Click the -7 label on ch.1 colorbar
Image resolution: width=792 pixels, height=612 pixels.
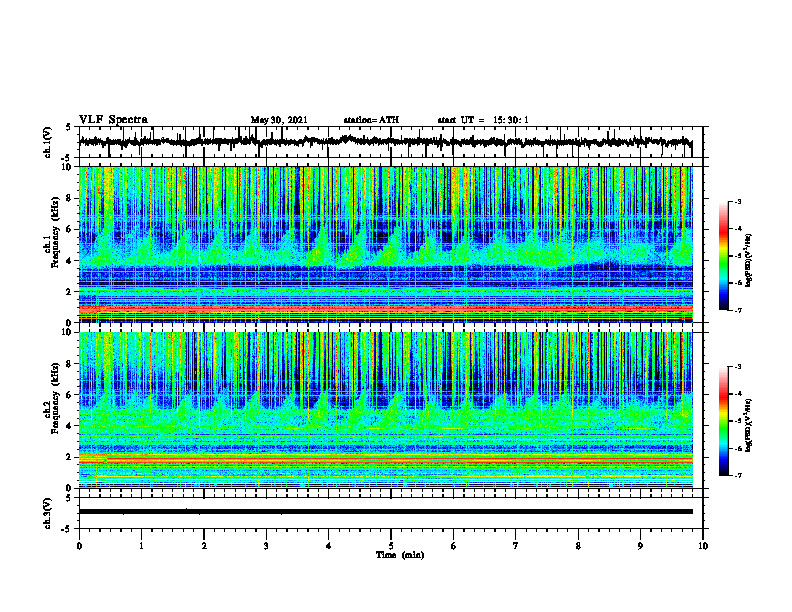pyautogui.click(x=738, y=310)
